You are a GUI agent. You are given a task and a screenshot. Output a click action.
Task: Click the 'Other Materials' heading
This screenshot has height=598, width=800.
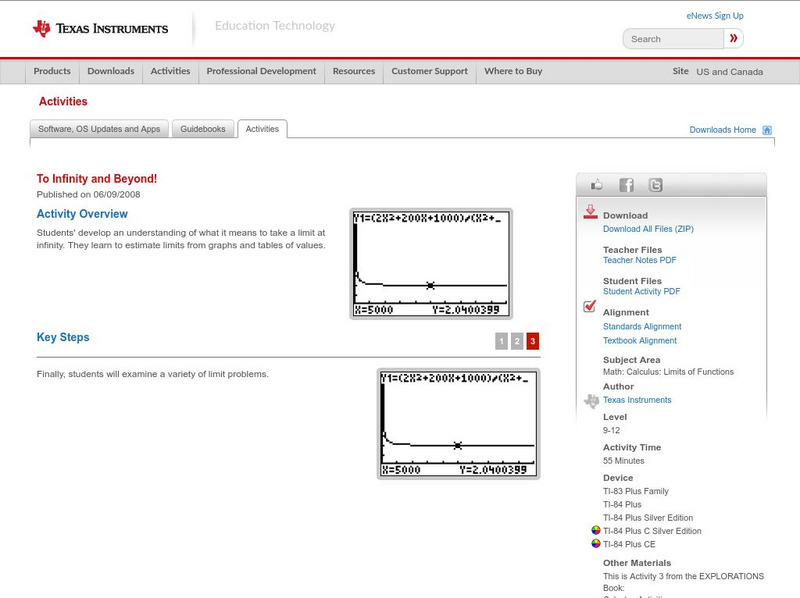637,563
